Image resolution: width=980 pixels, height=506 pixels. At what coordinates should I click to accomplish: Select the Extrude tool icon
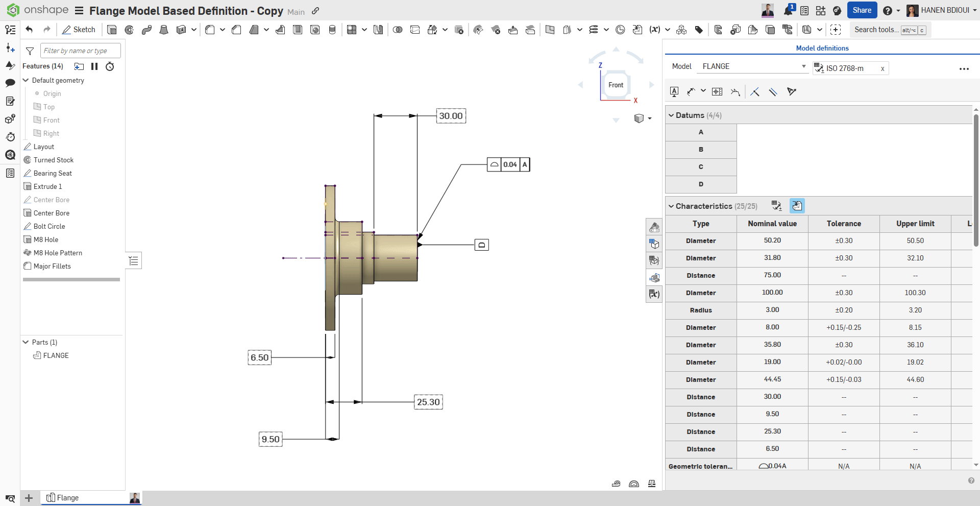[112, 30]
